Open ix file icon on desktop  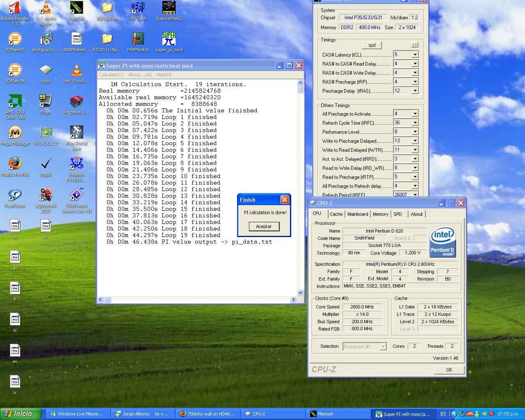(x=15, y=385)
